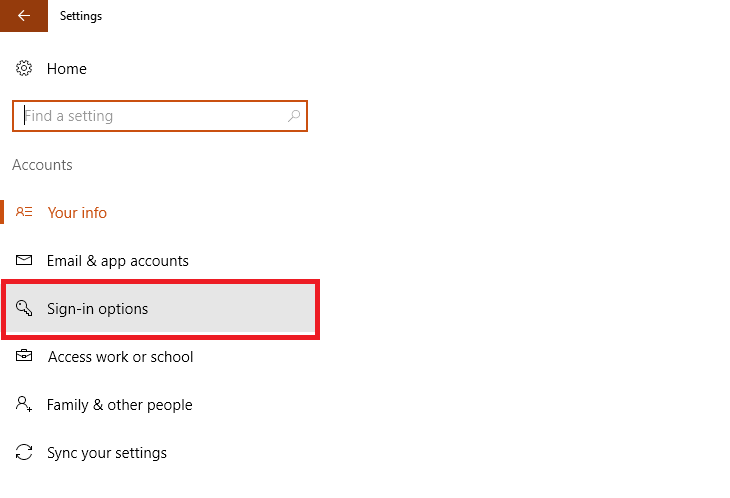Click the back arrow button

24,16
